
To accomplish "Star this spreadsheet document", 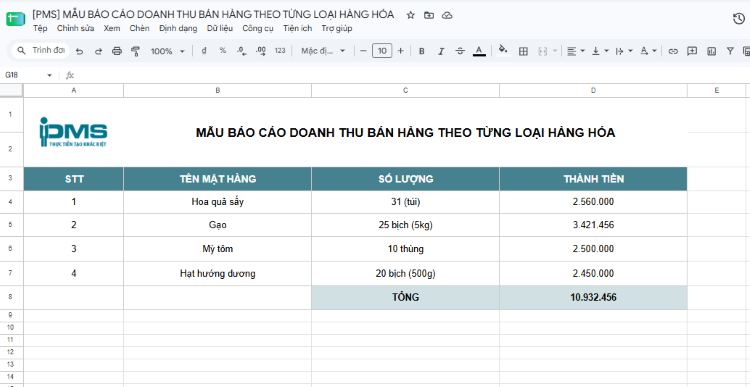I will pyautogui.click(x=410, y=15).
